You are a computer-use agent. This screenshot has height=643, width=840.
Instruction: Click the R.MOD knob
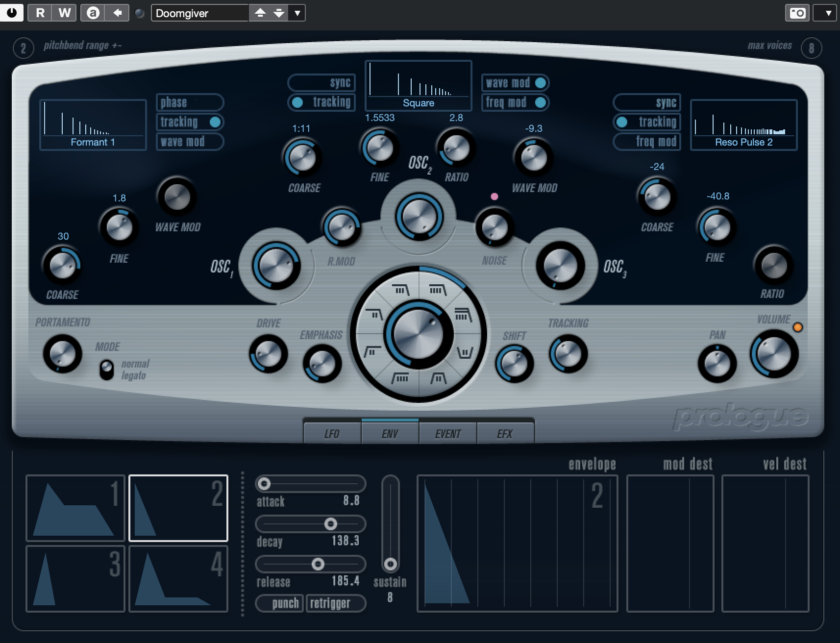coord(341,227)
